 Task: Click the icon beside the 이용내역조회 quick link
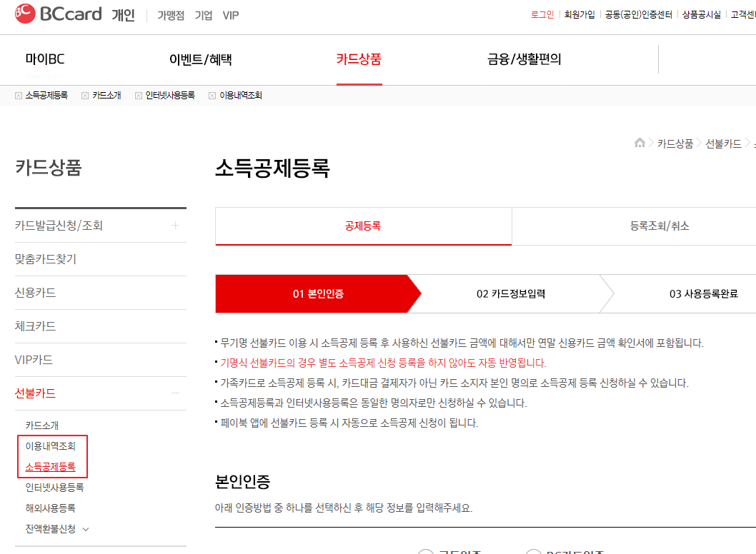tap(212, 95)
